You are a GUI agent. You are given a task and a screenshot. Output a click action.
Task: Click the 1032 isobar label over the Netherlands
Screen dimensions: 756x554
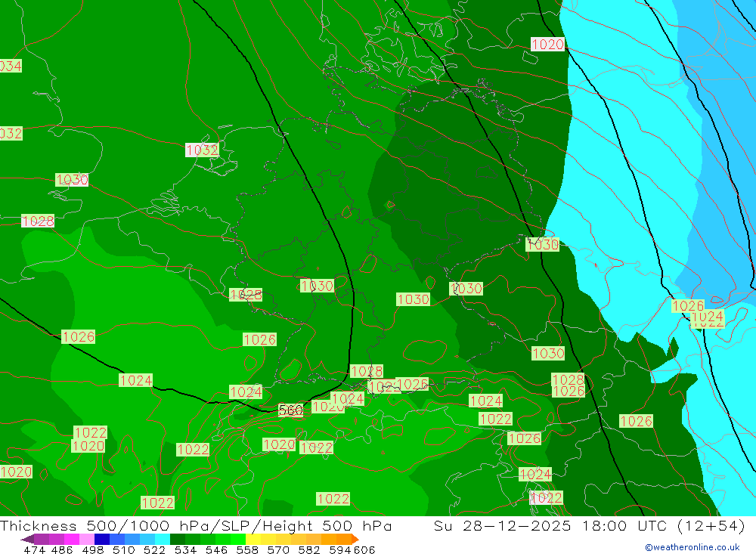pyautogui.click(x=202, y=150)
